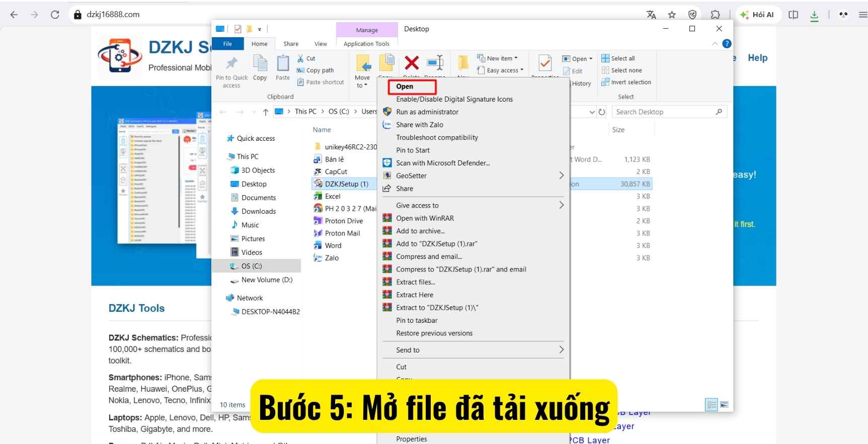Collapse the ribbon with the chevron
868x444 pixels.
pyautogui.click(x=715, y=44)
